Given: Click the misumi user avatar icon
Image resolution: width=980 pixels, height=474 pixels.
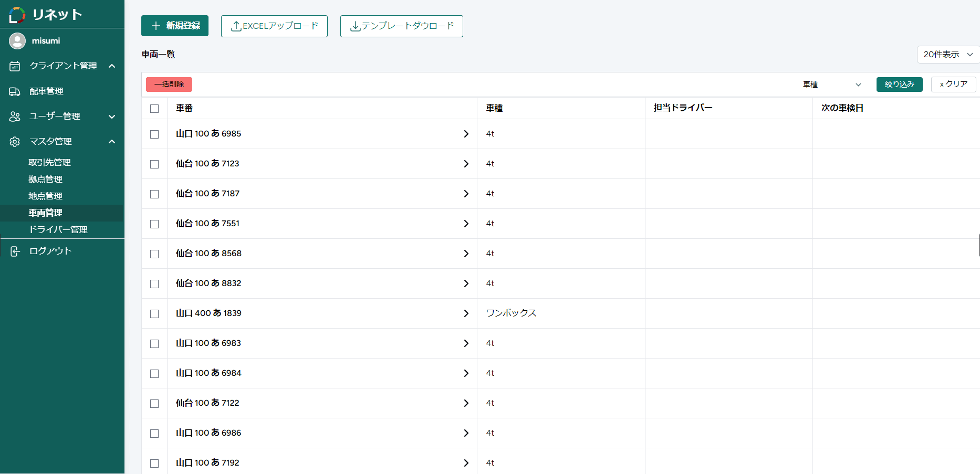Looking at the screenshot, I should tap(17, 41).
